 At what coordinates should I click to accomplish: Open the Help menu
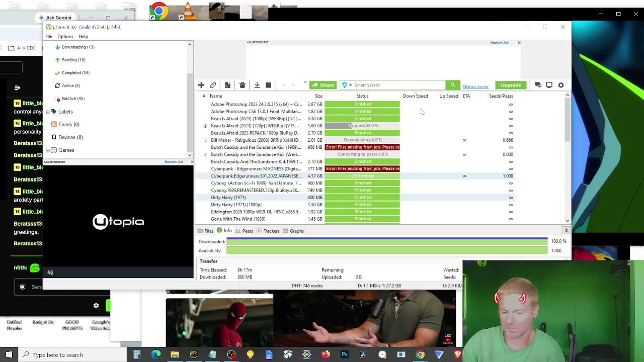coord(83,36)
